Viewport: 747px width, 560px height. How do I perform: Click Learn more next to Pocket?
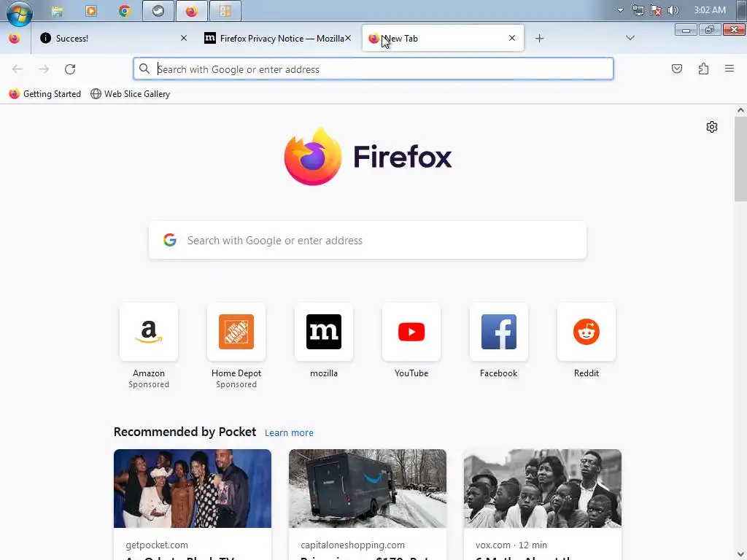pyautogui.click(x=289, y=432)
